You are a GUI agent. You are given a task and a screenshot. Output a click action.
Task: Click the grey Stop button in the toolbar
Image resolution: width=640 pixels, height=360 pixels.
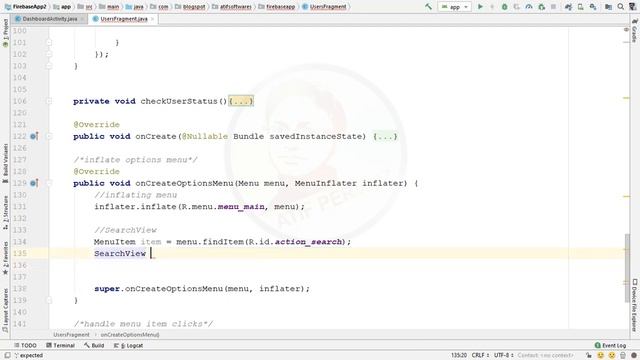pyautogui.click(x=553, y=7)
